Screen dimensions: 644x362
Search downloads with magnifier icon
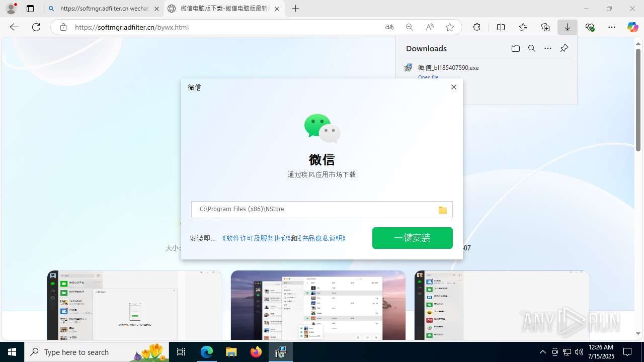[532, 48]
